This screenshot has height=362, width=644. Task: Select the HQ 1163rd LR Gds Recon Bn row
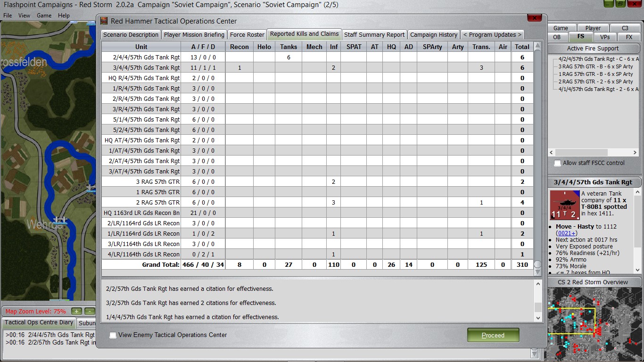317,213
